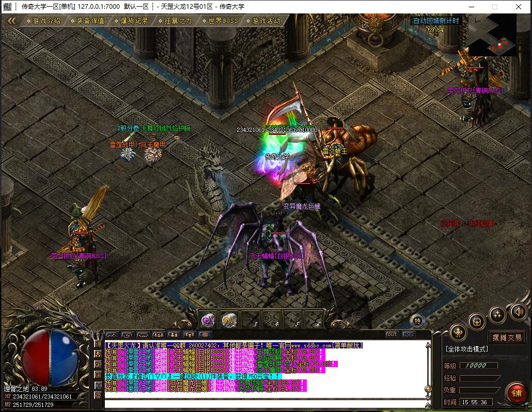This screenshot has width=532, height=412.
Task: Open the 游戏活动 menu
Action: tap(263, 21)
